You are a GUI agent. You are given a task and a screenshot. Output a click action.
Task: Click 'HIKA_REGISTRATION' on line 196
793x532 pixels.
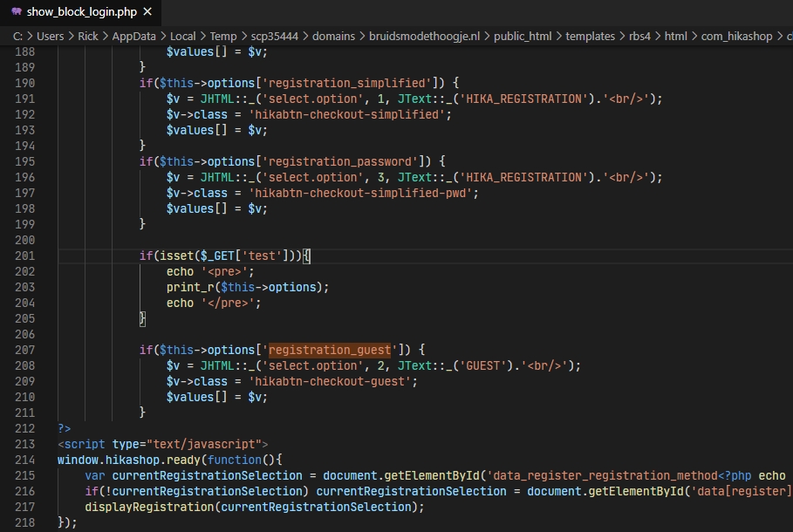click(523, 178)
